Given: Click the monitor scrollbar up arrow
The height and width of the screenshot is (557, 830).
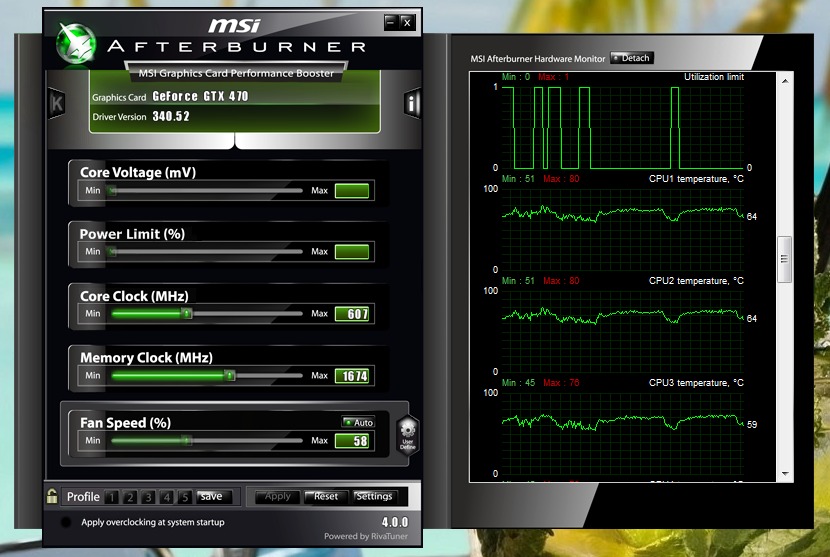Looking at the screenshot, I should pos(785,81).
